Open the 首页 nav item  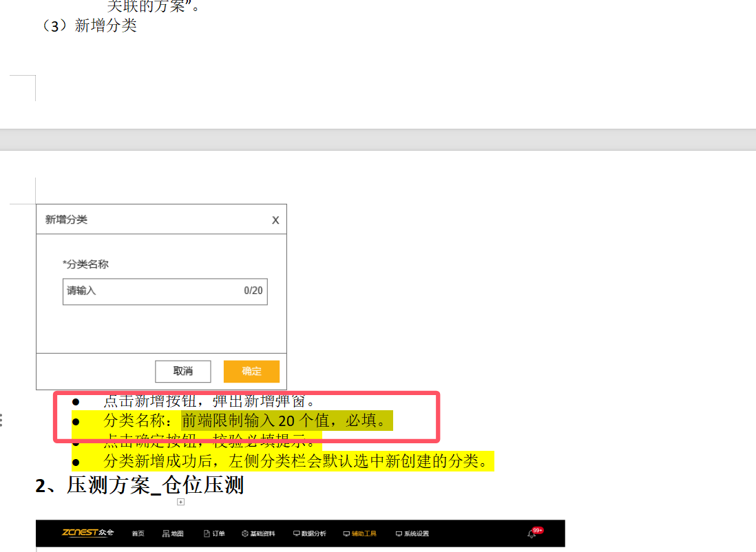click(x=138, y=533)
